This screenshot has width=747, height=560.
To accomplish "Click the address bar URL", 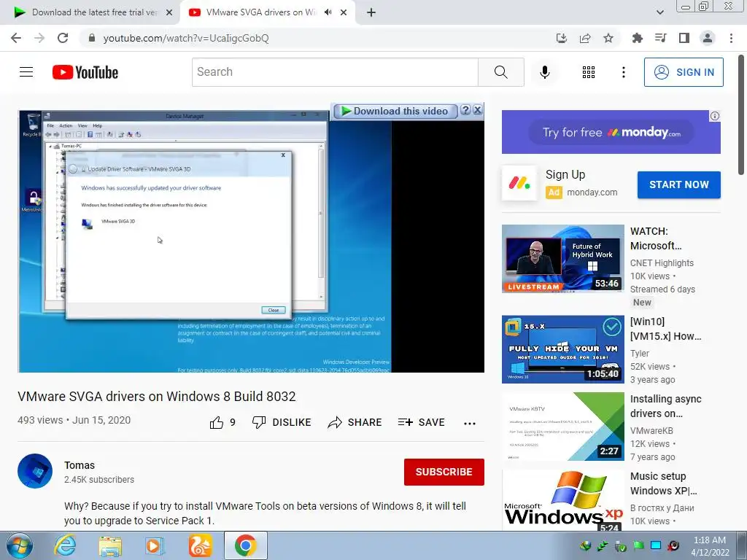I will [x=186, y=38].
